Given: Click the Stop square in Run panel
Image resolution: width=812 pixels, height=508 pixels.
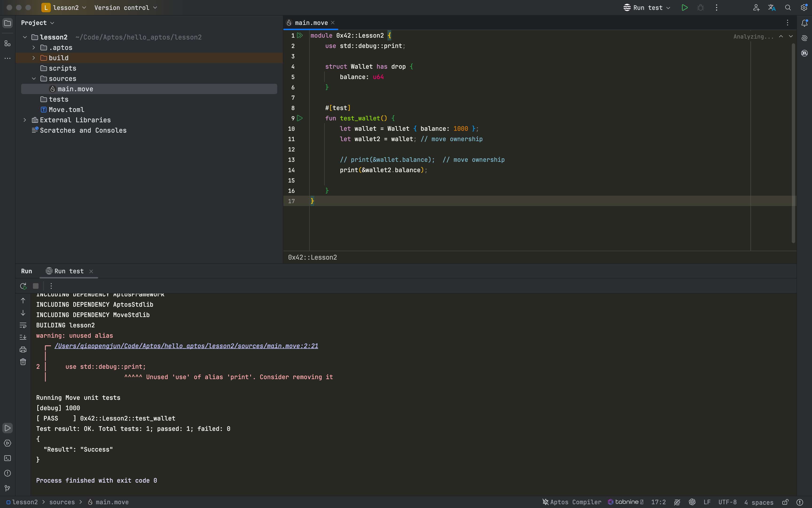Looking at the screenshot, I should point(35,286).
